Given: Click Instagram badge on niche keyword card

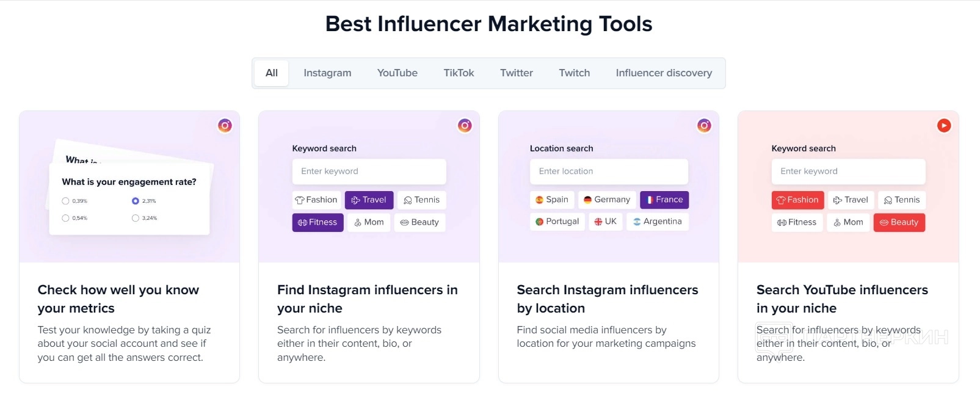Looking at the screenshot, I should tap(465, 126).
